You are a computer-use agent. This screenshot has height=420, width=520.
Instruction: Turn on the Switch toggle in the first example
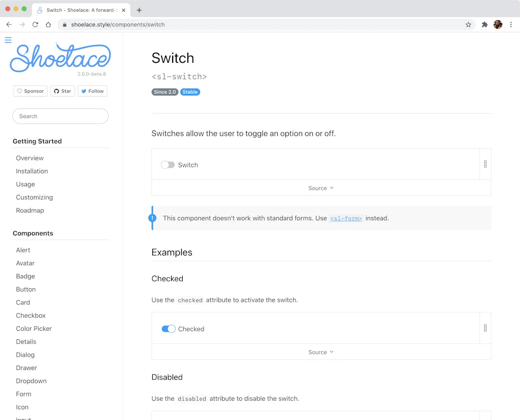[x=168, y=165]
